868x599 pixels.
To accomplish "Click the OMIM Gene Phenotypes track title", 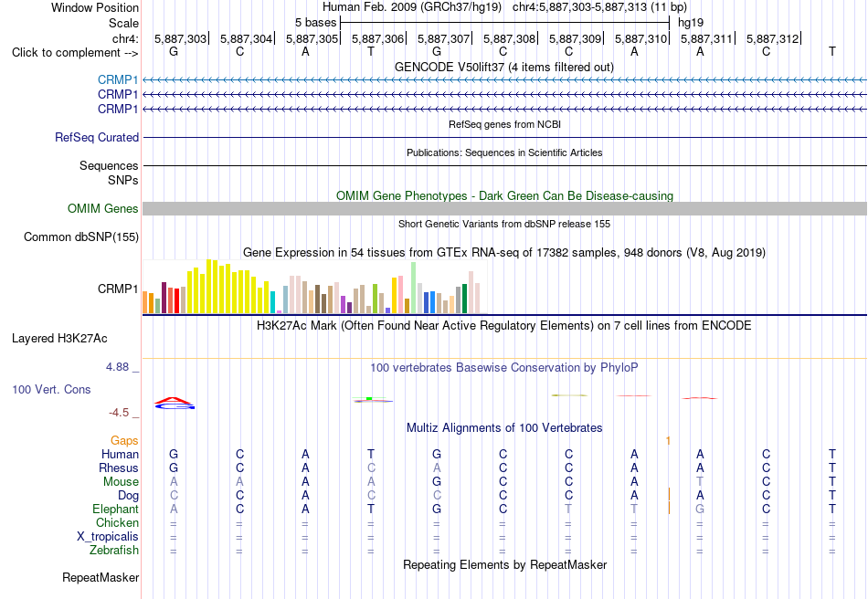I will 504,195.
